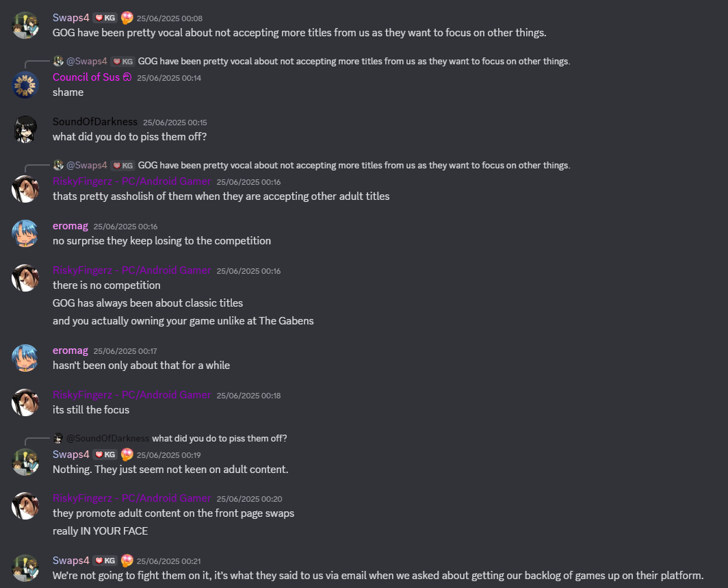The width and height of the screenshot is (728, 588).
Task: Click Swaps4's avatar on the first message
Action: [x=25, y=25]
